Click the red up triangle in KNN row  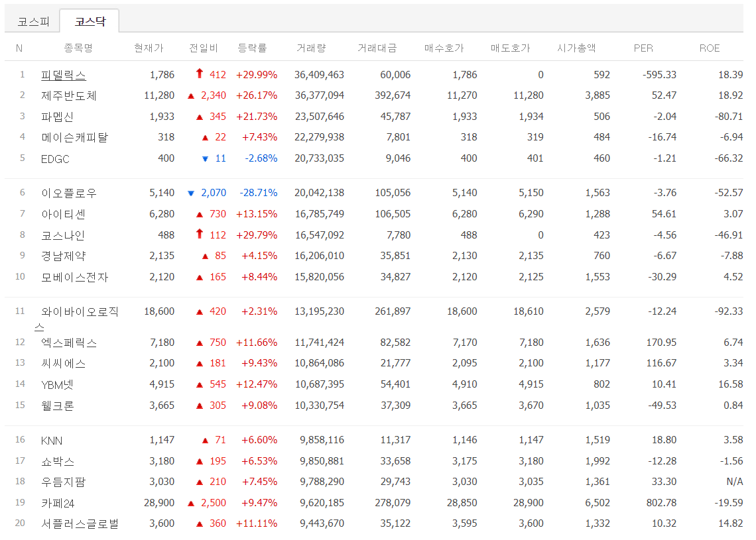[x=205, y=441]
